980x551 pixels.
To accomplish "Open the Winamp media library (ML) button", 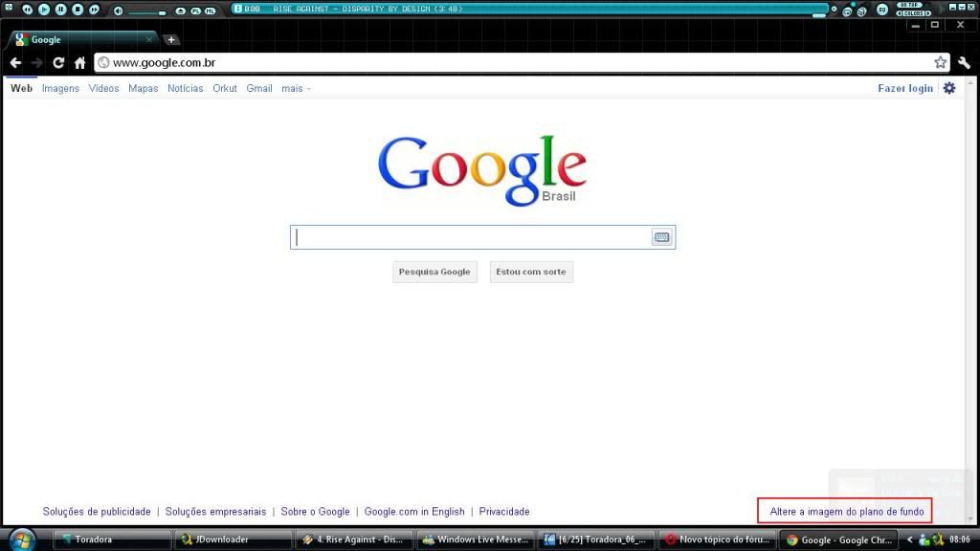I will coord(210,11).
